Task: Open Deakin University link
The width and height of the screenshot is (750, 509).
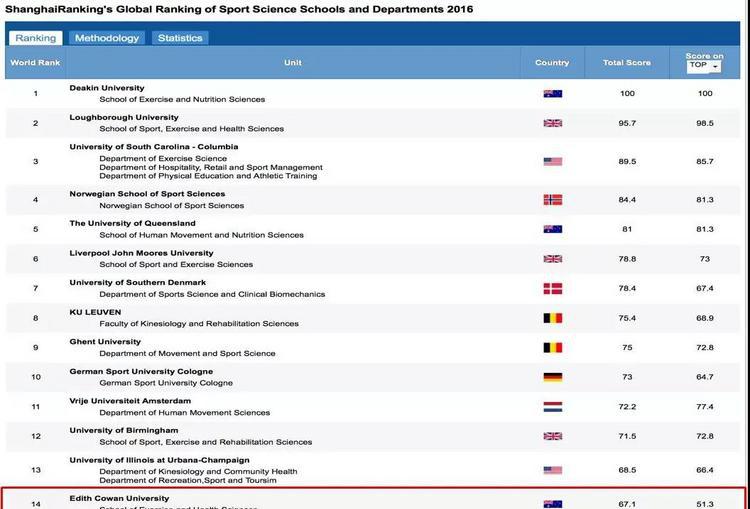Action: pos(106,88)
